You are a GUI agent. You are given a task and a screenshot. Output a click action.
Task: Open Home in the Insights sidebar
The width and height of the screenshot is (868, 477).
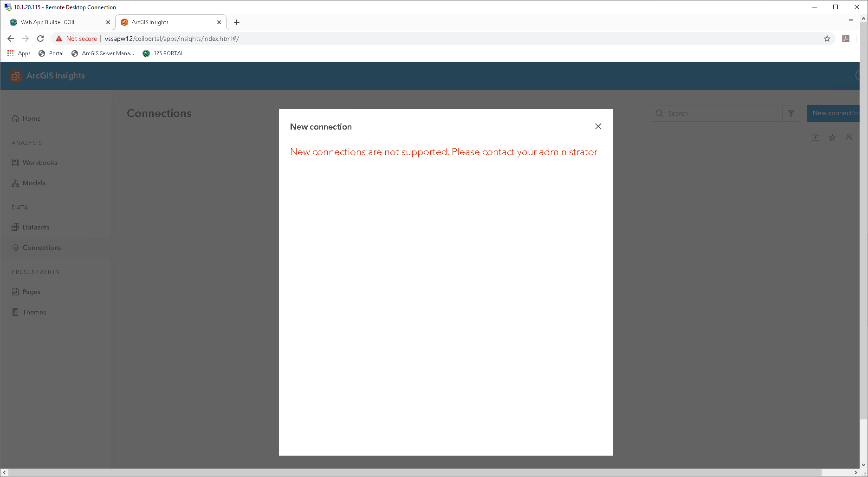(26, 118)
